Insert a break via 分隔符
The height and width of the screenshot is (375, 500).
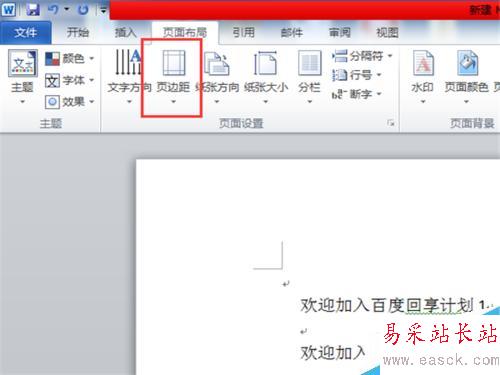click(x=362, y=56)
